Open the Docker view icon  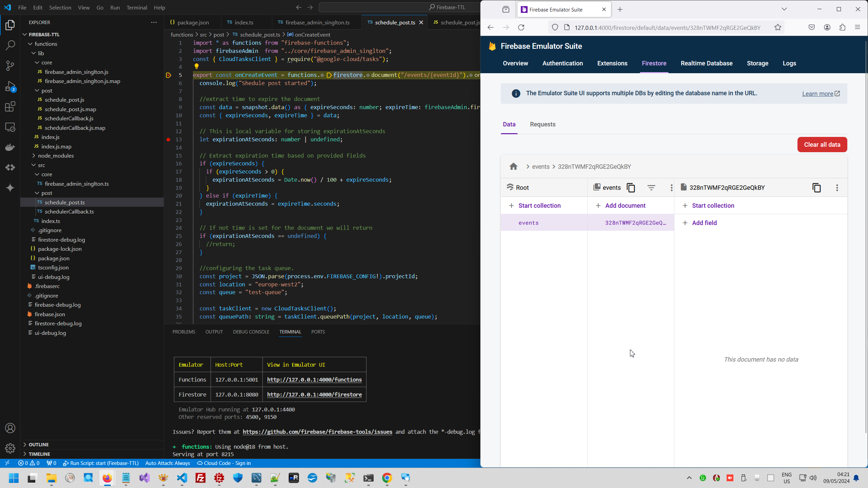click(10, 147)
